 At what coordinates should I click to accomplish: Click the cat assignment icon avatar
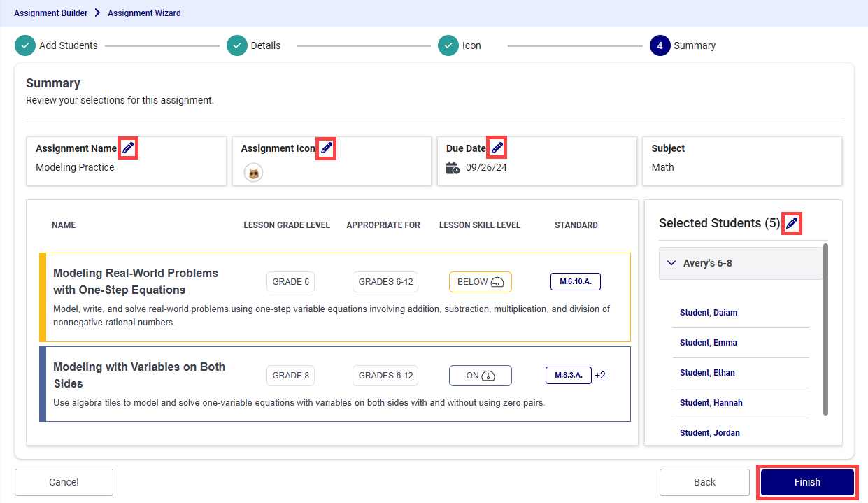point(253,173)
